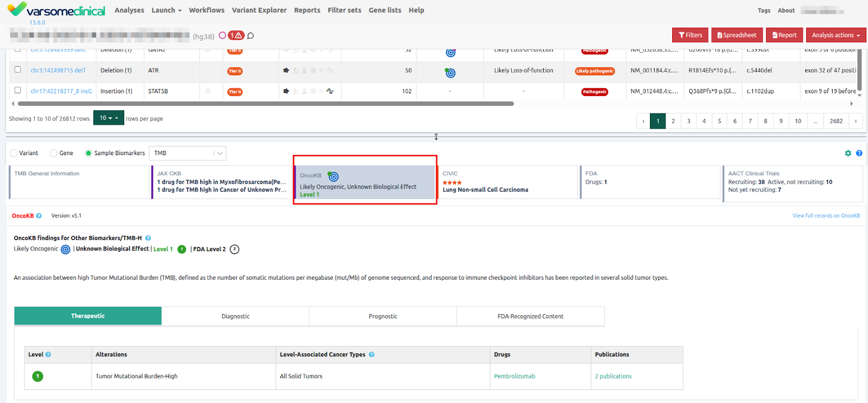
Task: Open the Variant Explorer menu
Action: (x=259, y=10)
